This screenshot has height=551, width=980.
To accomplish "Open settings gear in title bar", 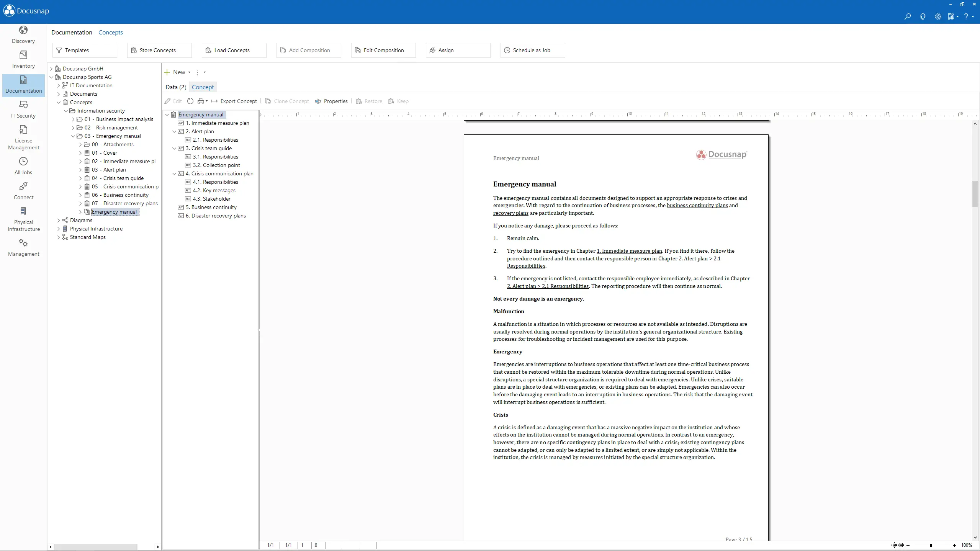I will [x=938, y=16].
